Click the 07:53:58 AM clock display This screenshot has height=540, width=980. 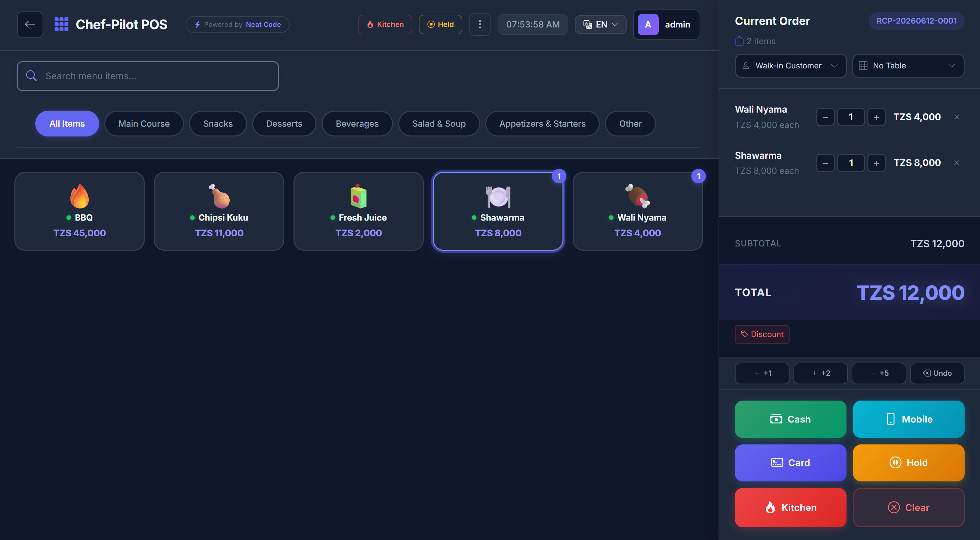[x=533, y=24]
